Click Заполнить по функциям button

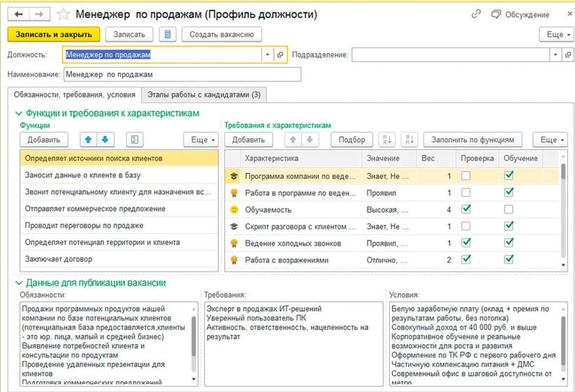(472, 140)
